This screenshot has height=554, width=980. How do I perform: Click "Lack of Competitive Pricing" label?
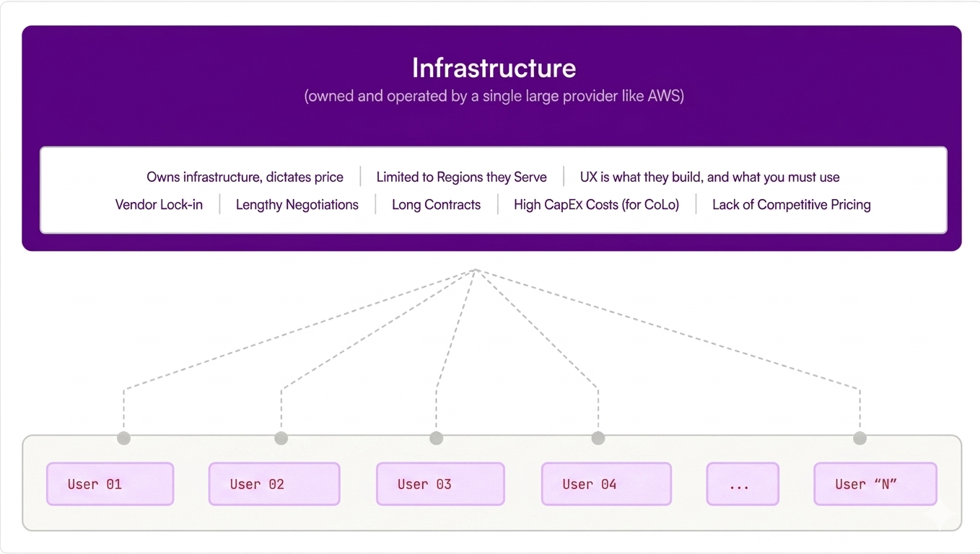(x=792, y=204)
